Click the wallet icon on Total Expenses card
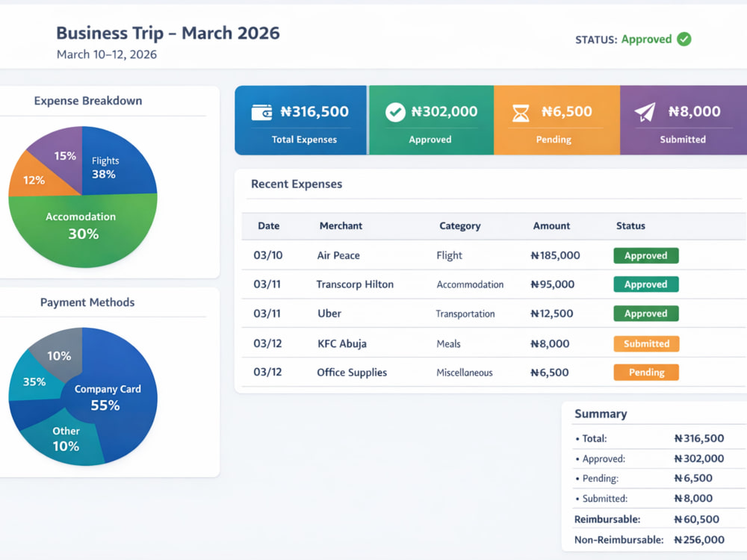The height and width of the screenshot is (560, 747). tap(261, 112)
